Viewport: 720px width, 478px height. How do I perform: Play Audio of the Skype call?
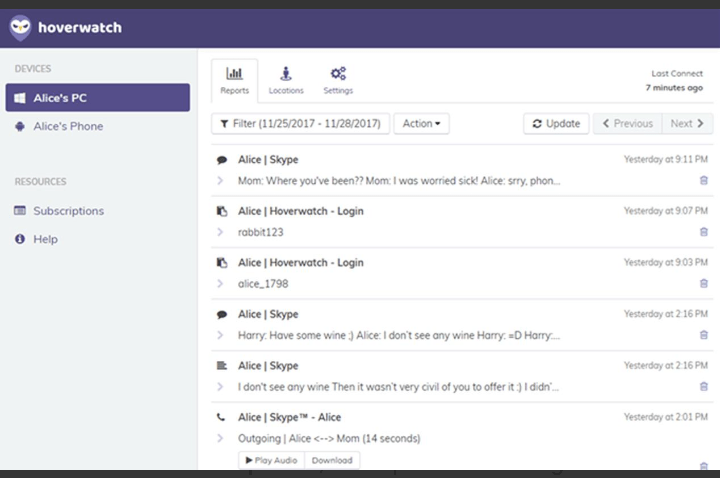click(271, 461)
